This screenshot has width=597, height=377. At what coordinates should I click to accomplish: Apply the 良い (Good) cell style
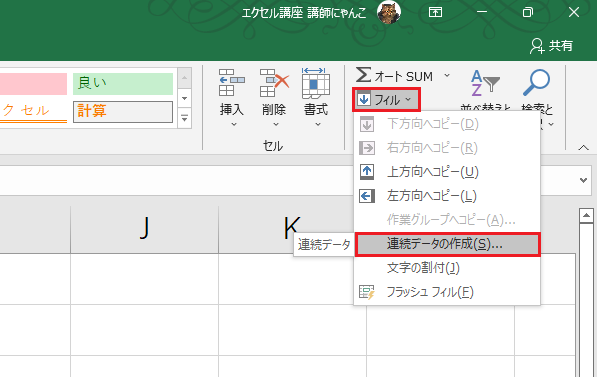(123, 83)
